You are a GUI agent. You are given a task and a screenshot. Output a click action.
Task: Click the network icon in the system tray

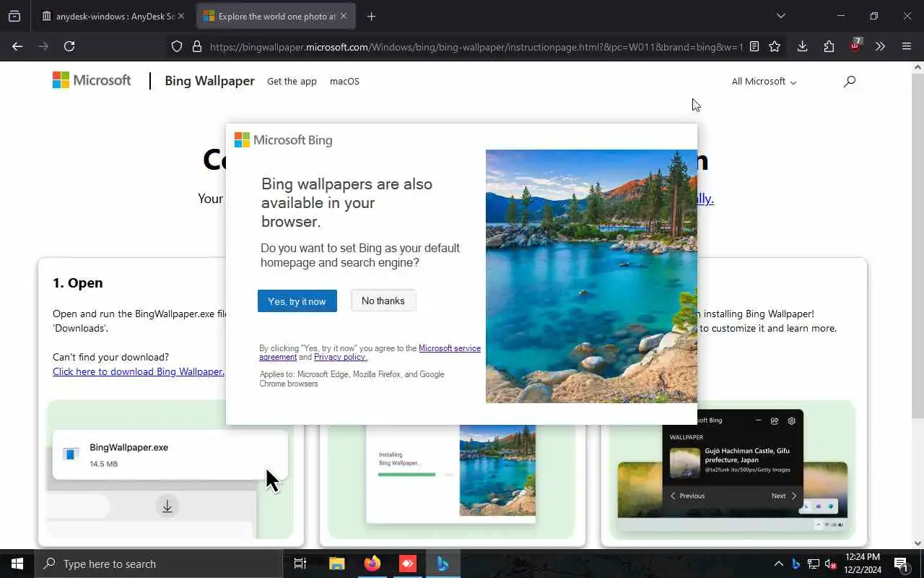(x=814, y=564)
